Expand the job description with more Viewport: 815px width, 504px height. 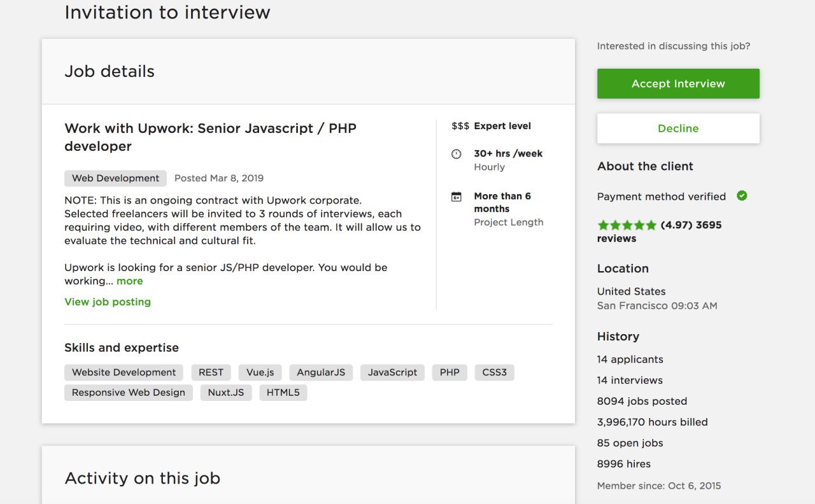(130, 281)
